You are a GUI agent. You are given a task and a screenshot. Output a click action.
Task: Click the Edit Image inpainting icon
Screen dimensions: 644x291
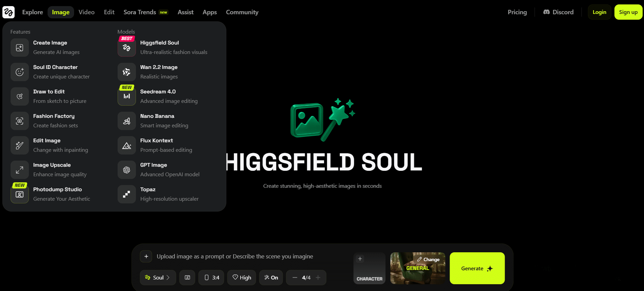20,145
